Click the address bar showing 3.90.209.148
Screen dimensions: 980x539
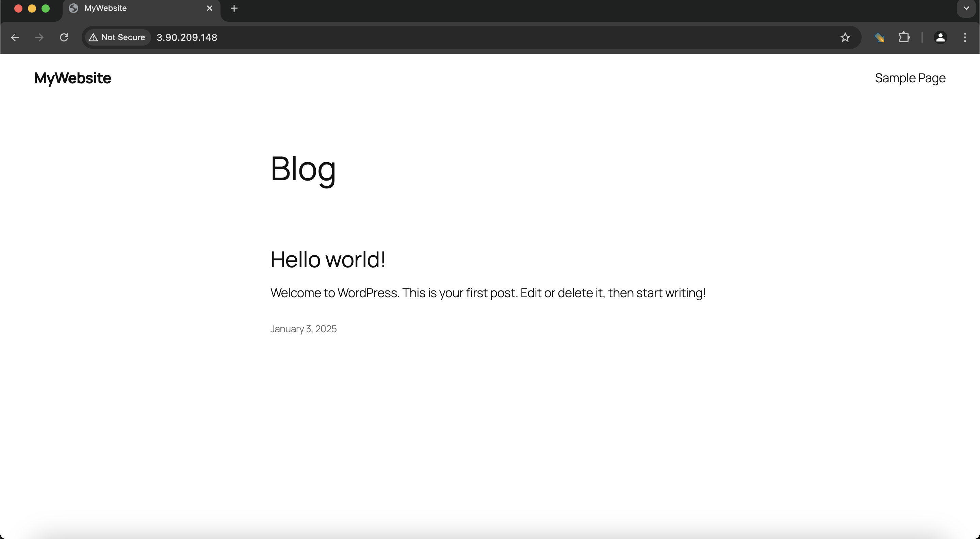(x=457, y=37)
